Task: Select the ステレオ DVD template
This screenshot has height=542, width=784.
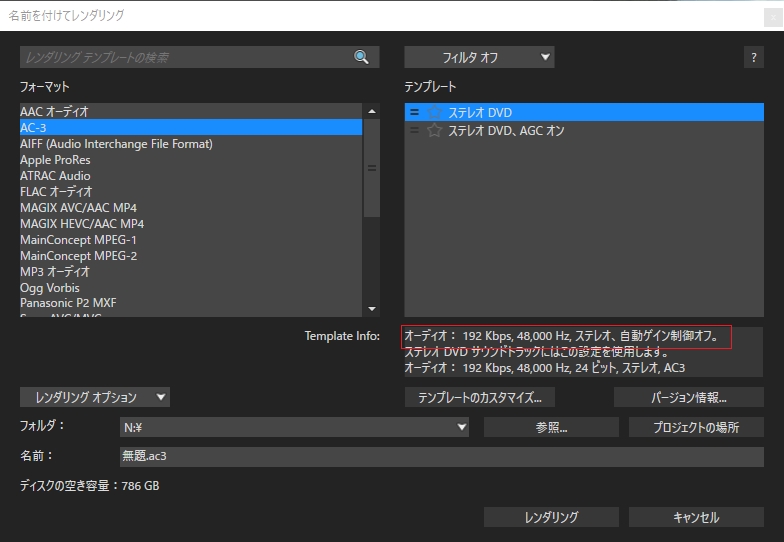Action: point(584,112)
